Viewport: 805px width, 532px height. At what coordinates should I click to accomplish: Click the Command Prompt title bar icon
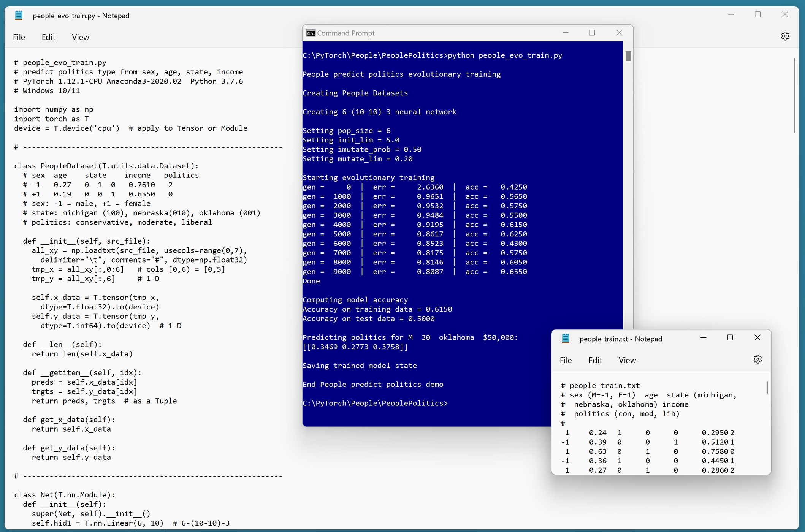click(311, 33)
